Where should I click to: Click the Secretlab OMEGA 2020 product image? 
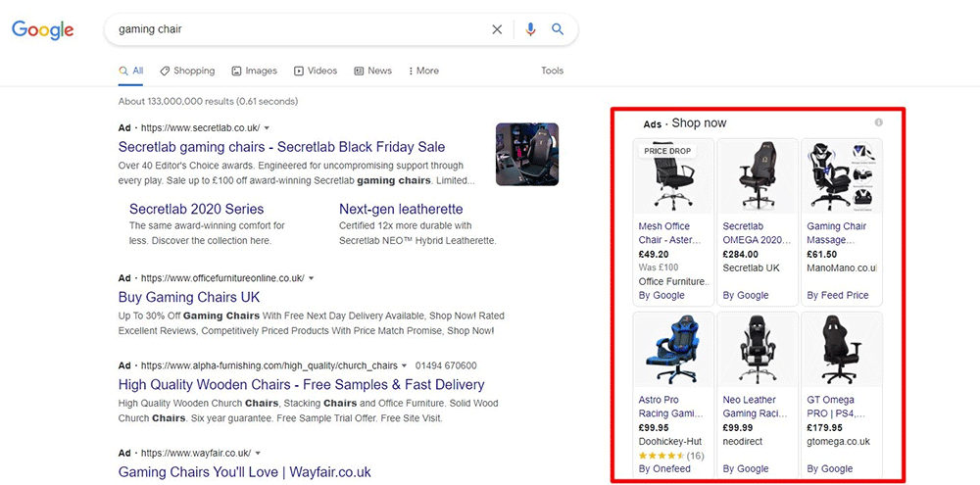(756, 176)
